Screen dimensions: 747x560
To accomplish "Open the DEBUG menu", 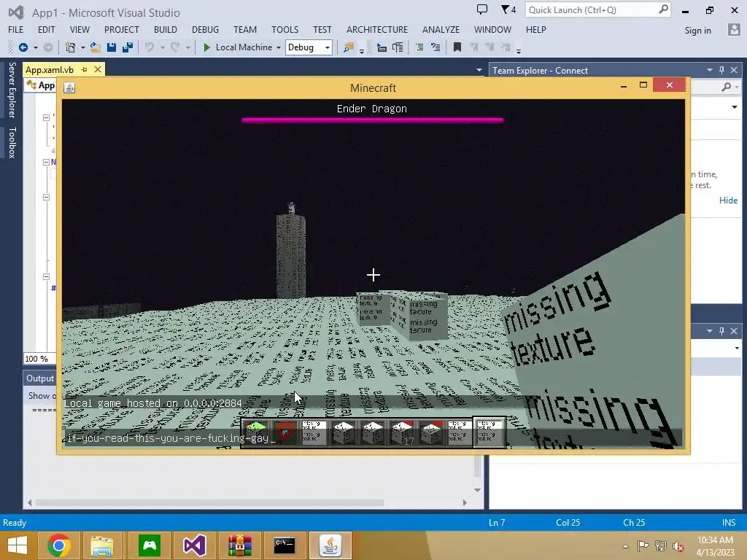I will [x=205, y=29].
